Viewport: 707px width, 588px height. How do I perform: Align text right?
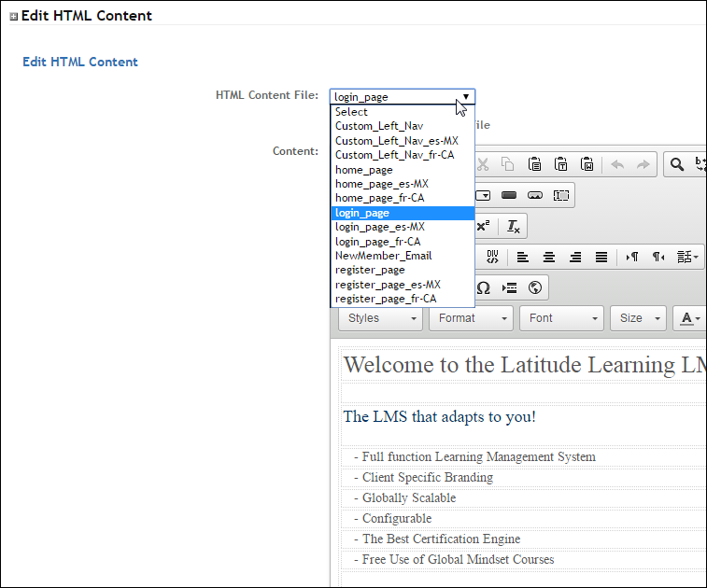coord(575,257)
